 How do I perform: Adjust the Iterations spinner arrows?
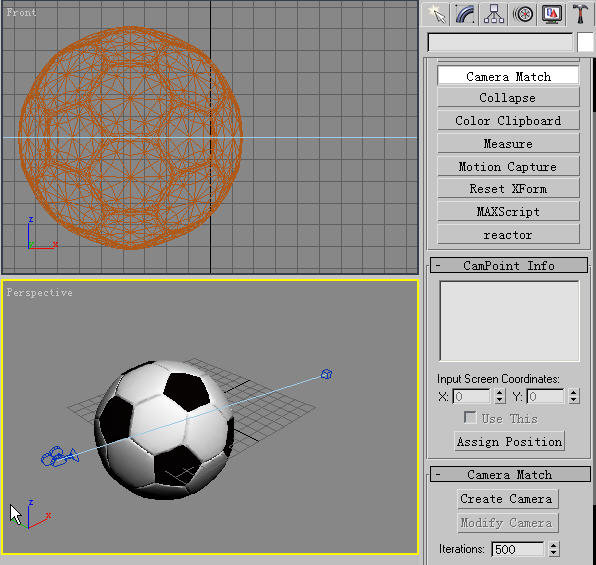(x=554, y=549)
